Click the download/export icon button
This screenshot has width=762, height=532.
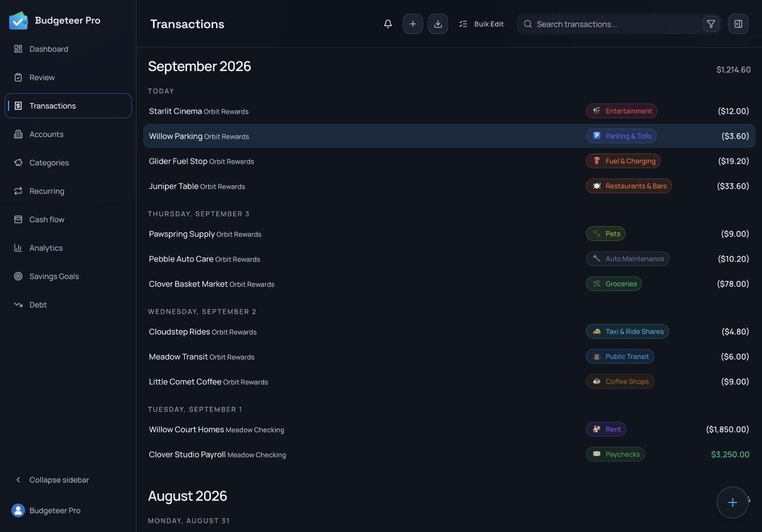pyautogui.click(x=438, y=24)
